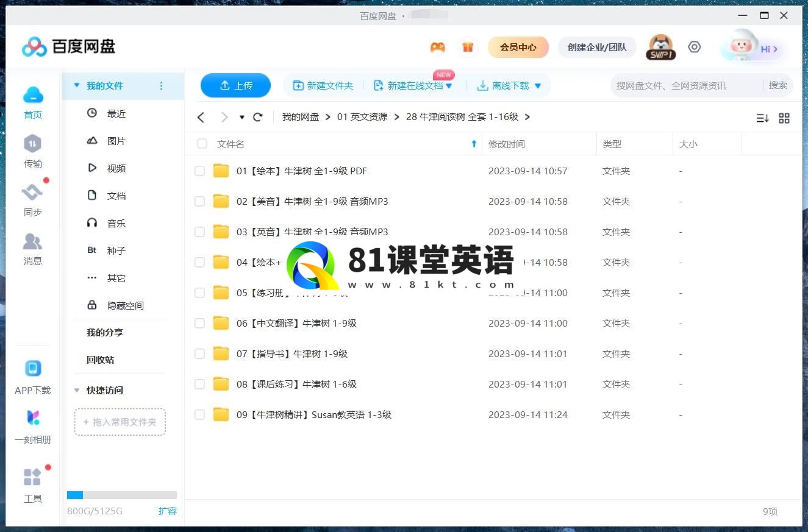Check the box for 03【英音】牛津树 音频MP3
The image size is (808, 532).
tap(199, 232)
